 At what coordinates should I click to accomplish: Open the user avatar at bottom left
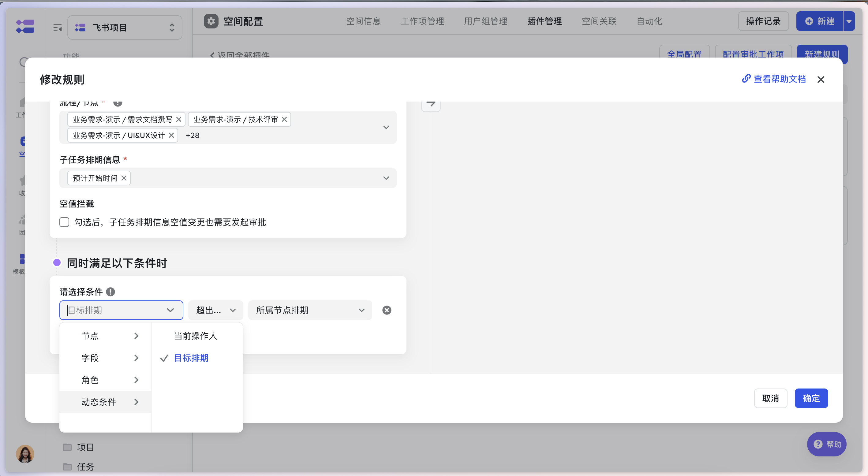pos(25,454)
